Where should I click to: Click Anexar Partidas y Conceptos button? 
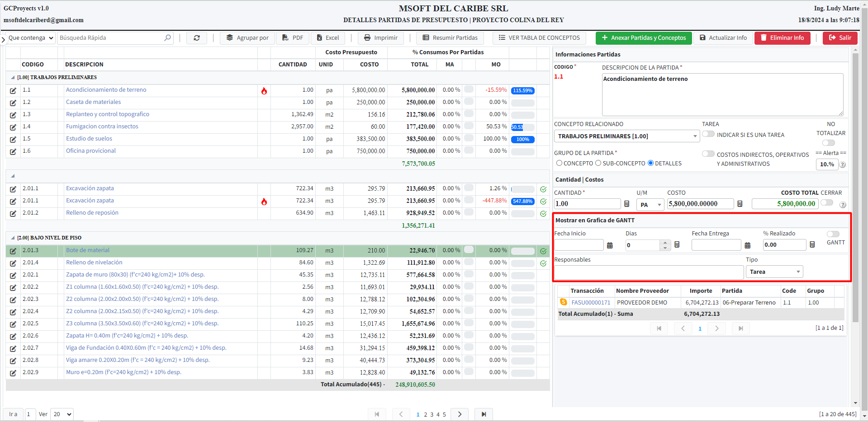(x=644, y=38)
